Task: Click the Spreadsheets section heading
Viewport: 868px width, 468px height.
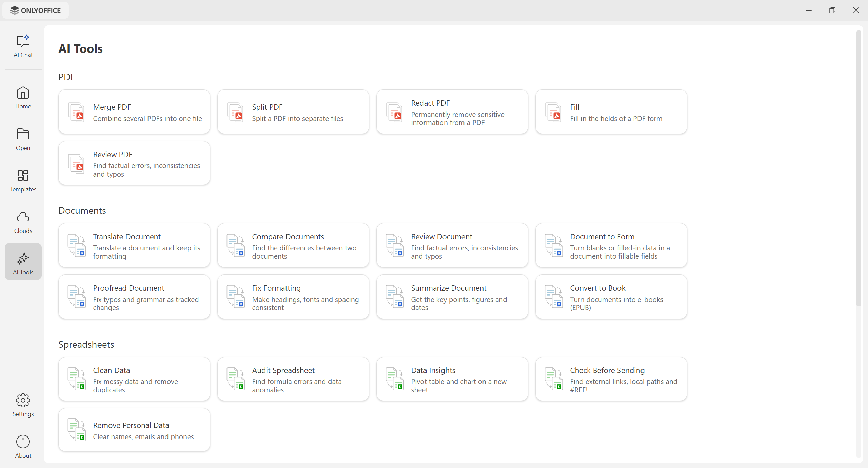Action: click(86, 345)
